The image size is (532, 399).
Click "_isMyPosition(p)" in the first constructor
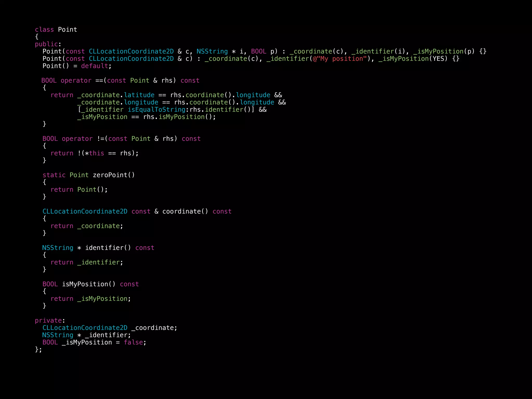(444, 51)
